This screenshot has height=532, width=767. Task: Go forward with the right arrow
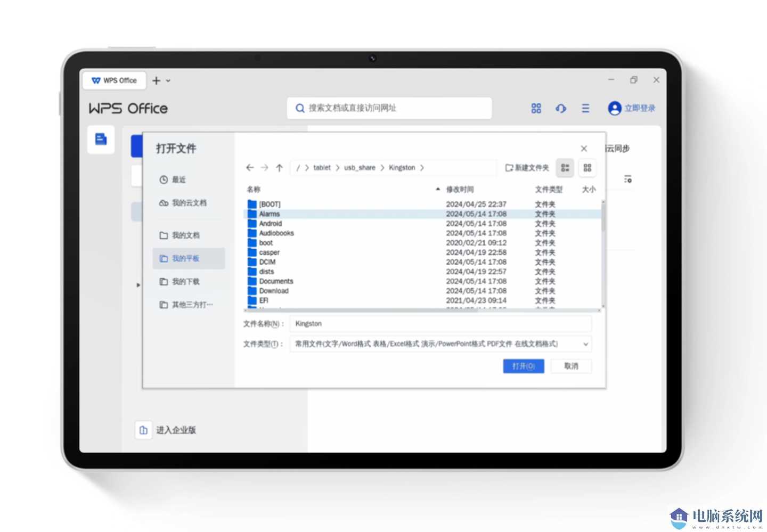[265, 168]
